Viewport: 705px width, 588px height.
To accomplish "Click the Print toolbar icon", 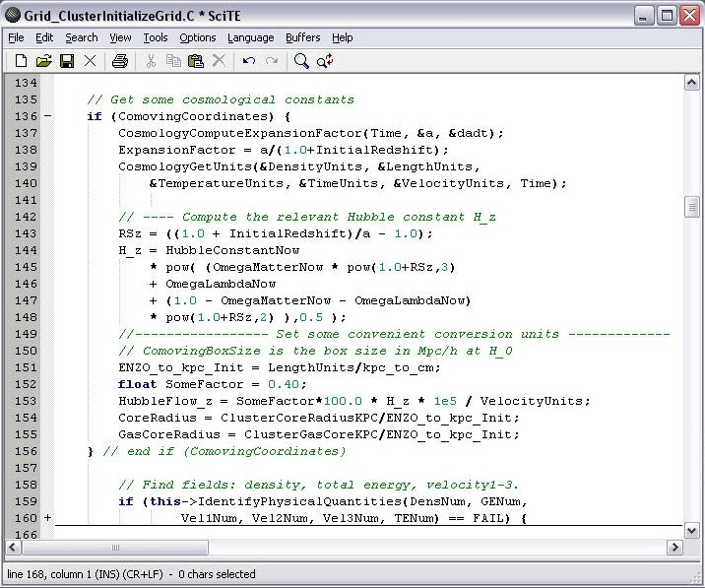I will [120, 61].
